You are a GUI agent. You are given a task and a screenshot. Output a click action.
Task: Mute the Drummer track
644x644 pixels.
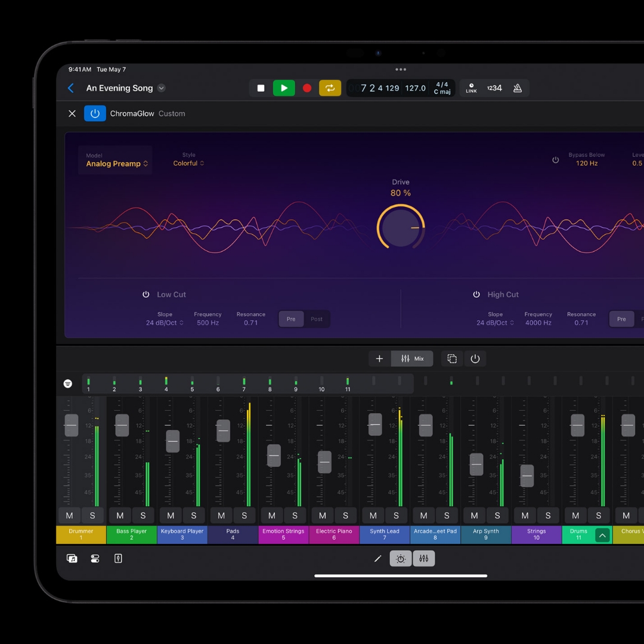[69, 516]
